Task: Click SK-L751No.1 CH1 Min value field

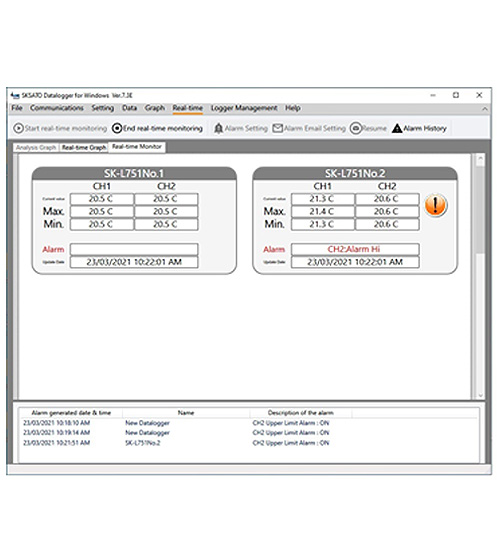Action: [102, 224]
